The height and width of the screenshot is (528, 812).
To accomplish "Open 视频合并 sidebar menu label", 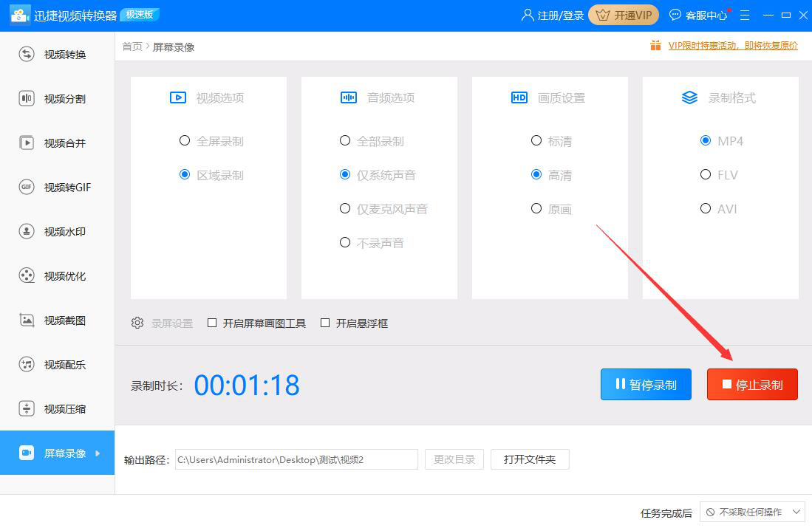I will [65, 143].
